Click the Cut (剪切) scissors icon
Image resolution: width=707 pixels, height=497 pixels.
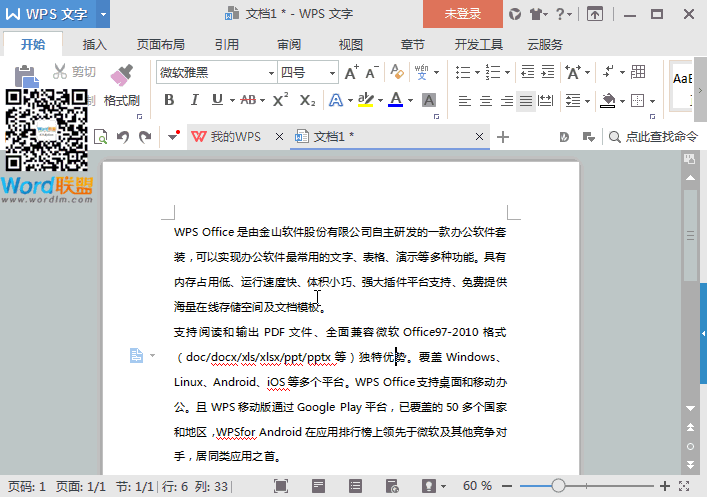tap(60, 71)
